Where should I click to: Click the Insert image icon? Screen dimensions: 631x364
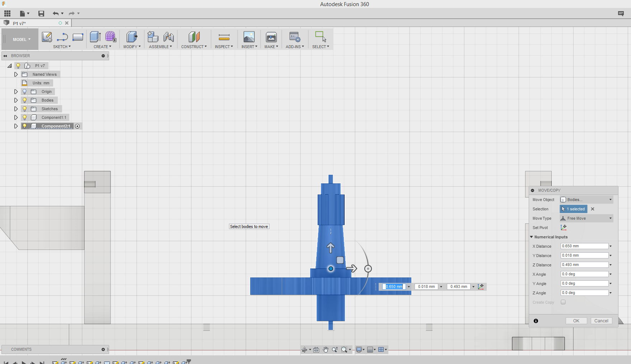[x=249, y=37]
